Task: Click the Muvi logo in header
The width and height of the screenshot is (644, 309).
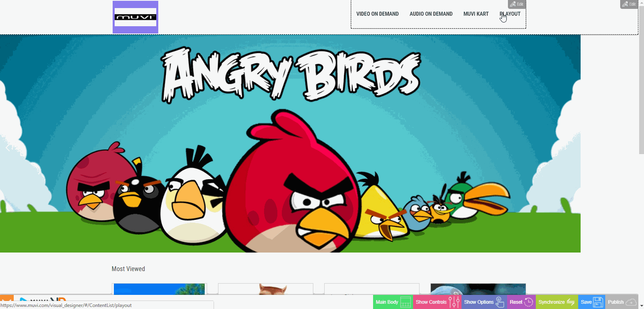Action: coord(135,17)
